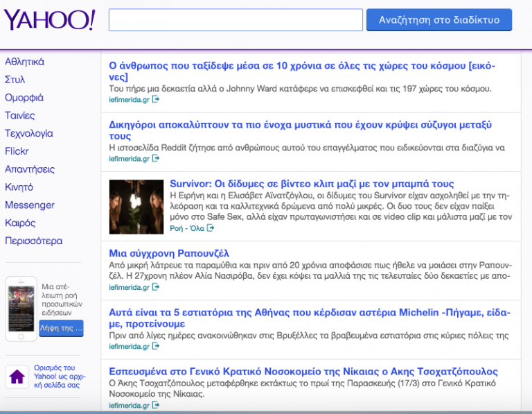Open Καιρός in the sidebar menu
The height and width of the screenshot is (414, 532).
click(x=20, y=223)
